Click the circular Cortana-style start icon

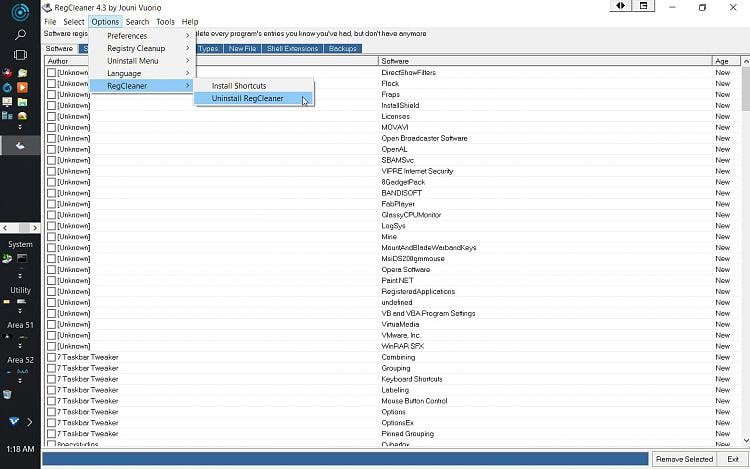click(20, 12)
